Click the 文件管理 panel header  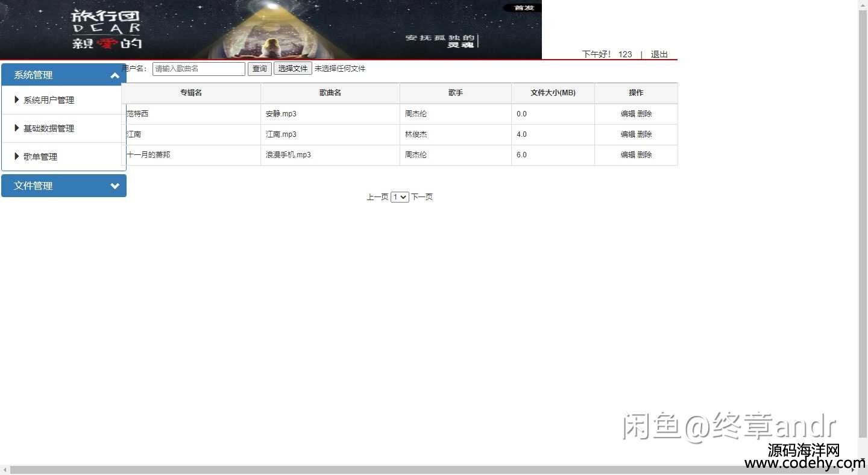pos(64,186)
